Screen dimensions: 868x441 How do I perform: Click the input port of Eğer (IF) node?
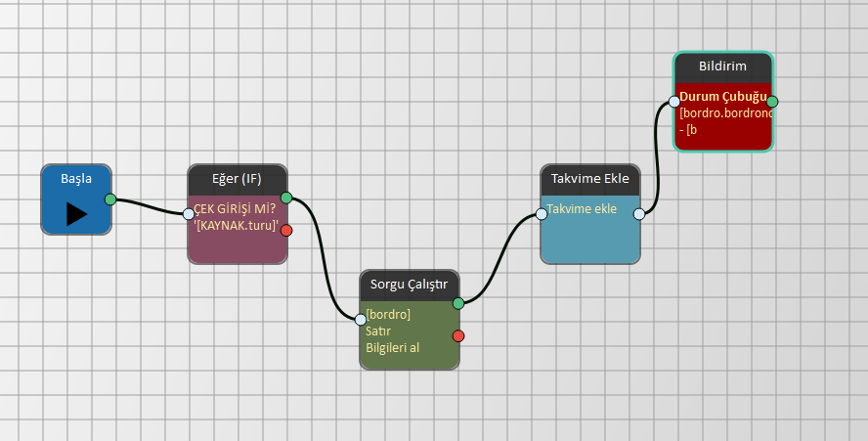click(x=189, y=214)
